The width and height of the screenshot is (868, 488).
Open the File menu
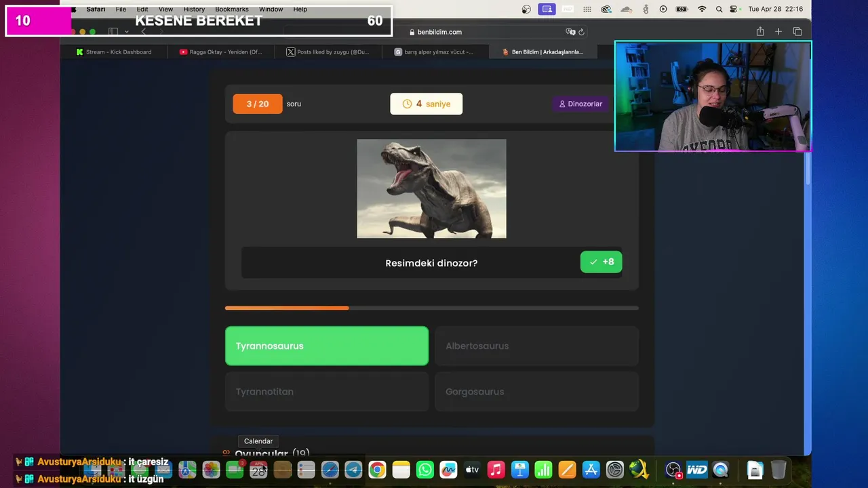tap(121, 9)
